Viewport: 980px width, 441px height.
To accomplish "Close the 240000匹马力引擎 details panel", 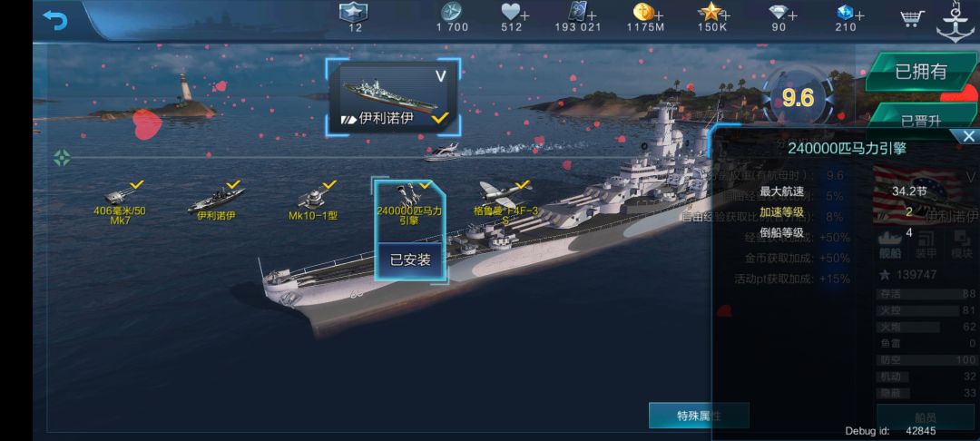I will tap(969, 136).
